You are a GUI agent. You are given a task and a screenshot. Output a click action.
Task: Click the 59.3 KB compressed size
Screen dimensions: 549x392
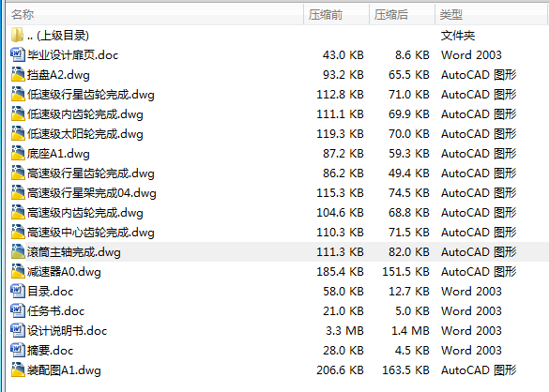click(x=409, y=153)
